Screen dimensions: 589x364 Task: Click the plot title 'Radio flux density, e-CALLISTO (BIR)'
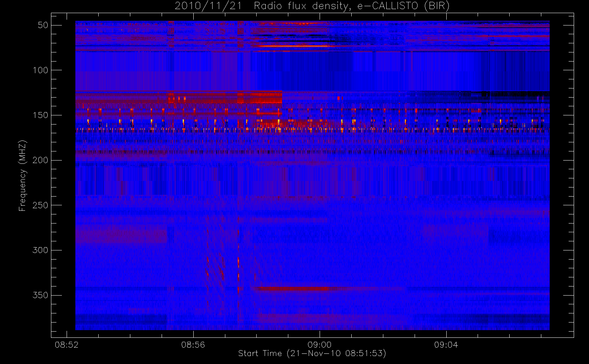[352, 6]
